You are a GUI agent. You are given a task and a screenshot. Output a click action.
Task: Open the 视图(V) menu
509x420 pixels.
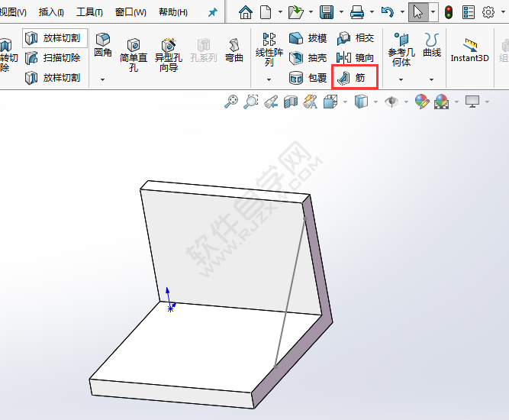pyautogui.click(x=13, y=12)
